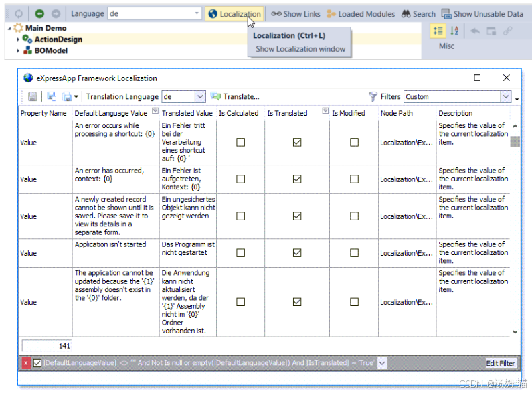Click the undo arrow icon in property grid toolbar

475,31
